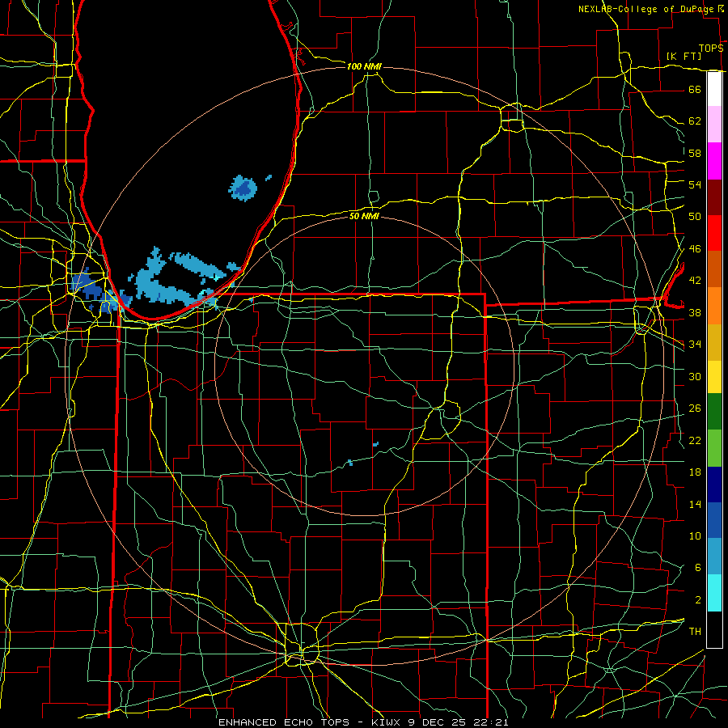Click the legend value 66
Screen dimensions: 728x728
(x=695, y=89)
